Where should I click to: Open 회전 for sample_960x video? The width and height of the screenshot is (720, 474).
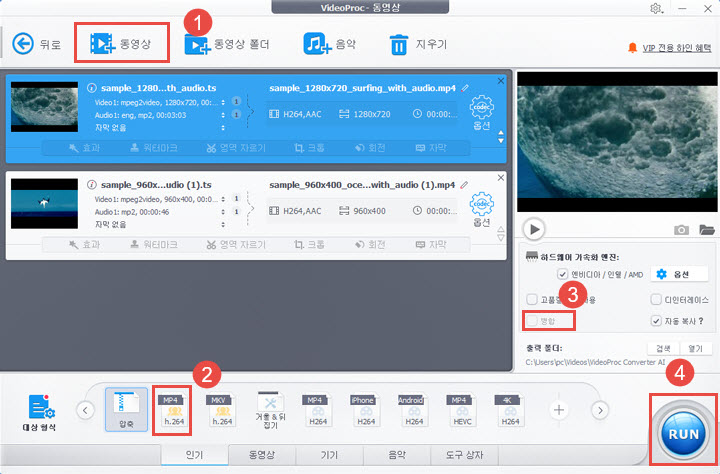pyautogui.click(x=370, y=245)
